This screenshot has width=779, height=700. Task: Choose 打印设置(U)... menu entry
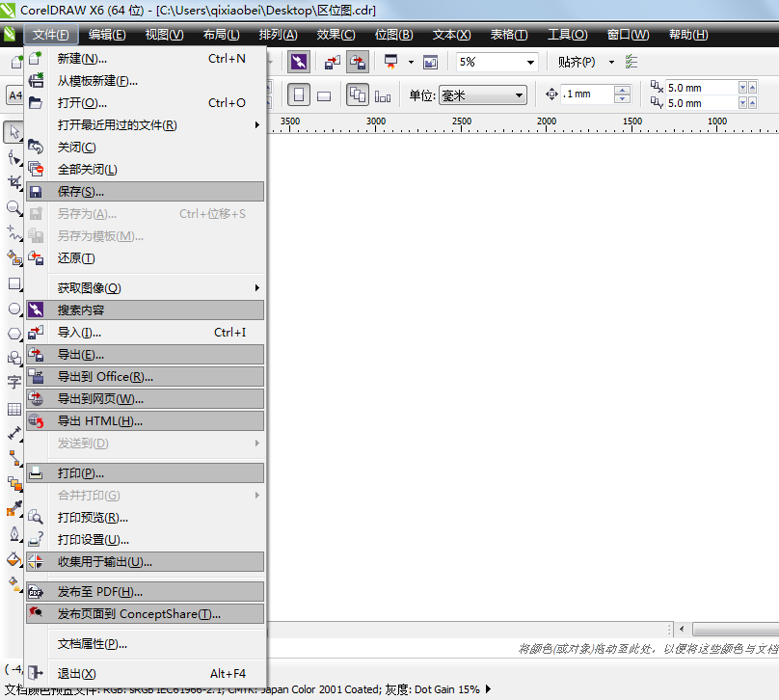pyautogui.click(x=145, y=540)
